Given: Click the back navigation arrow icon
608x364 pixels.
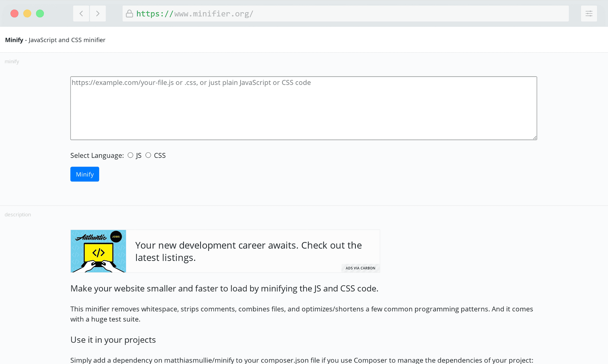Looking at the screenshot, I should [81, 13].
